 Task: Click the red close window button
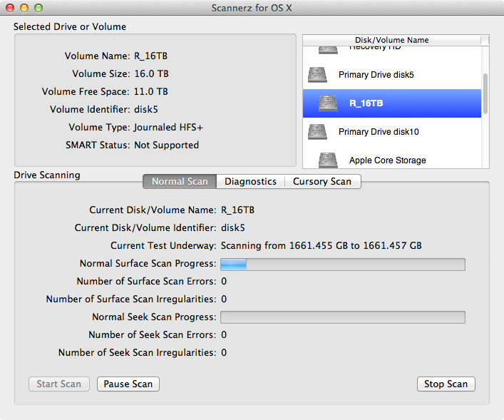tap(10, 8)
